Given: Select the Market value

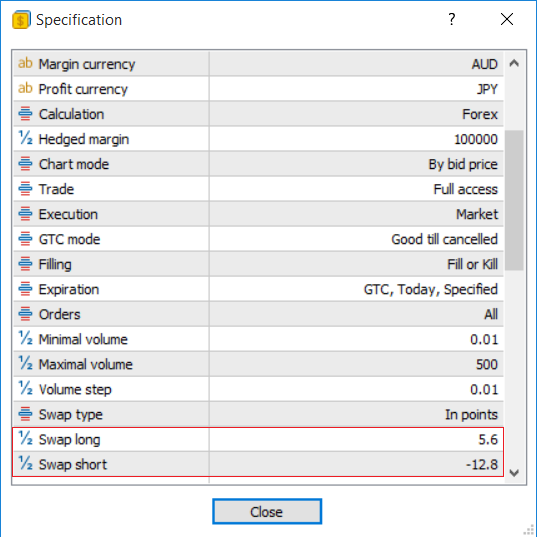Looking at the screenshot, I should (x=477, y=214).
